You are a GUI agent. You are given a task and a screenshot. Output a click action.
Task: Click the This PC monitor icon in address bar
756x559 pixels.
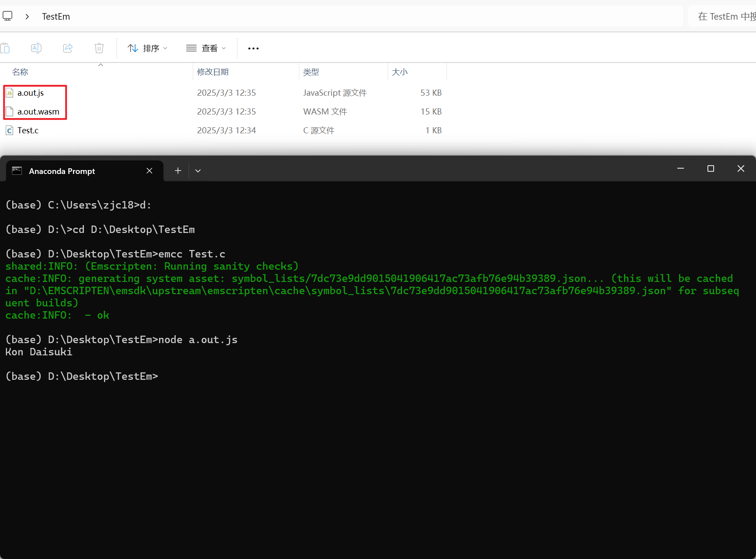(7, 17)
